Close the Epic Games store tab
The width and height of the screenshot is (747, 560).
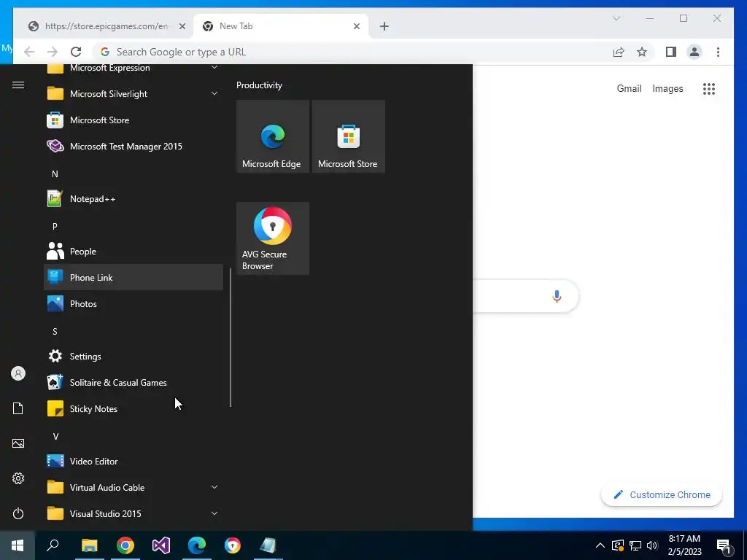pyautogui.click(x=182, y=26)
